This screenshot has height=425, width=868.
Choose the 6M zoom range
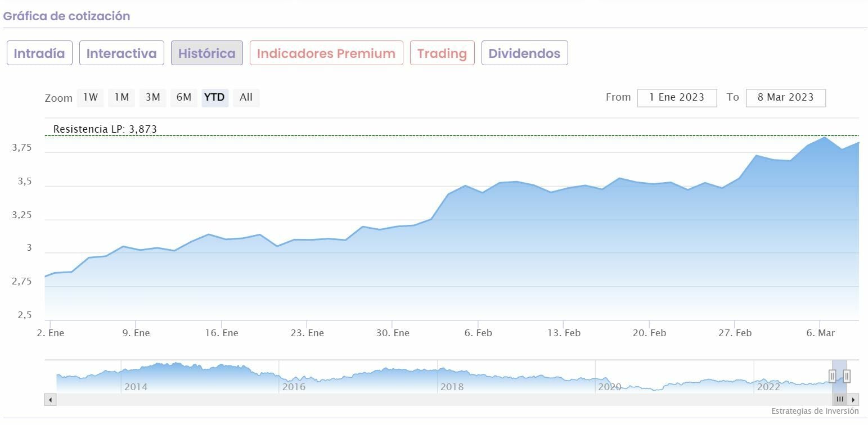pyautogui.click(x=184, y=97)
